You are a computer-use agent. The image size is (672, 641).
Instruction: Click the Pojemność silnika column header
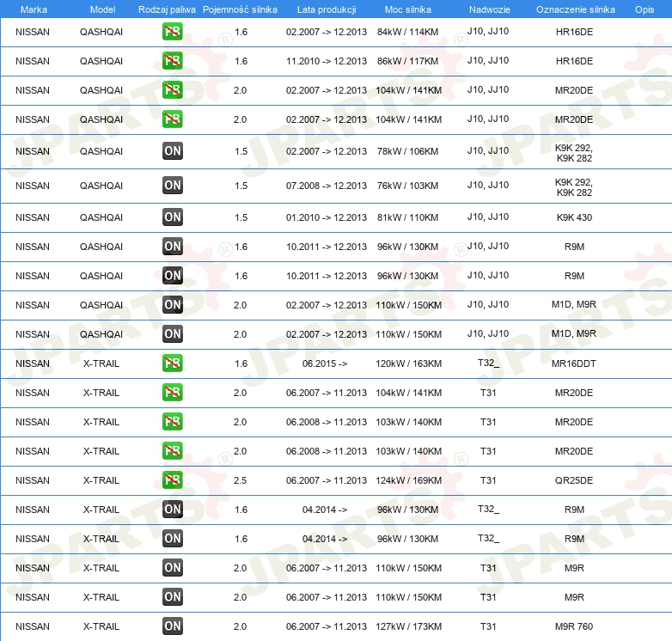[240, 9]
